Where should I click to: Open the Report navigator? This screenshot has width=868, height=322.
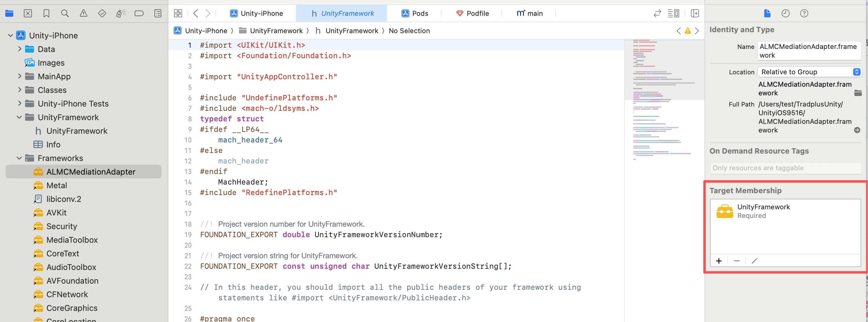click(158, 14)
